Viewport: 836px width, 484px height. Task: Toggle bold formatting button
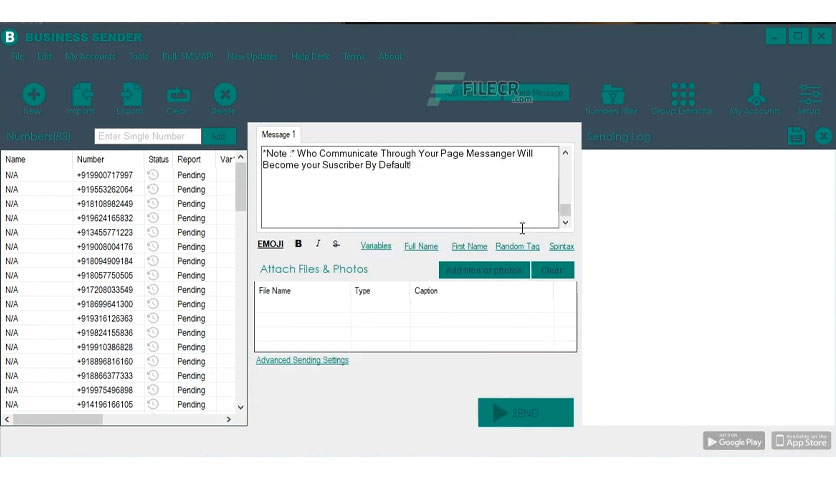tap(299, 244)
